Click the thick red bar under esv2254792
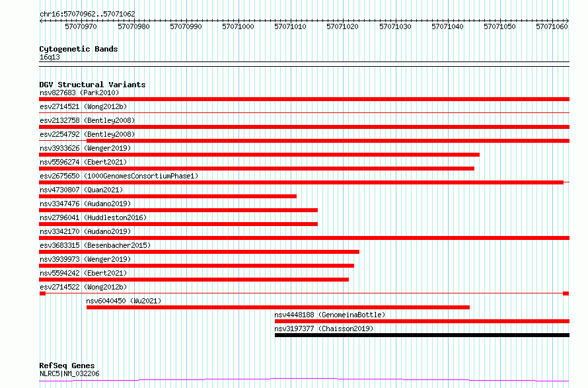 328,141
